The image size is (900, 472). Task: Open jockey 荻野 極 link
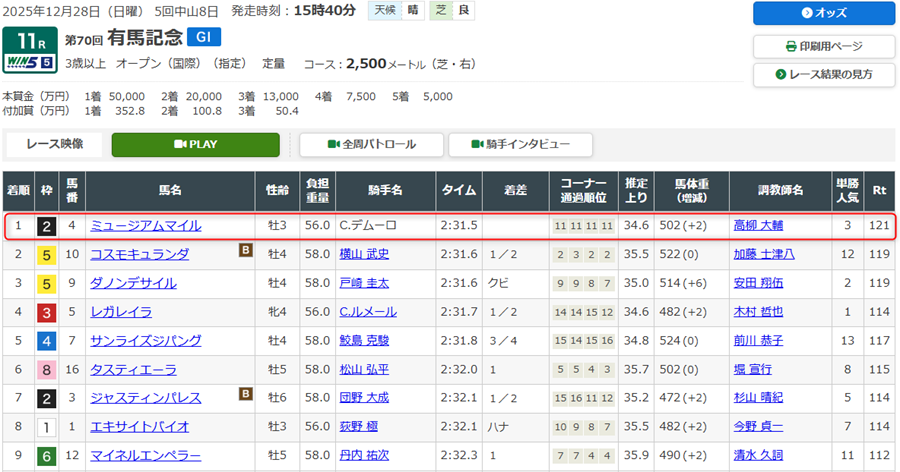pos(359,427)
